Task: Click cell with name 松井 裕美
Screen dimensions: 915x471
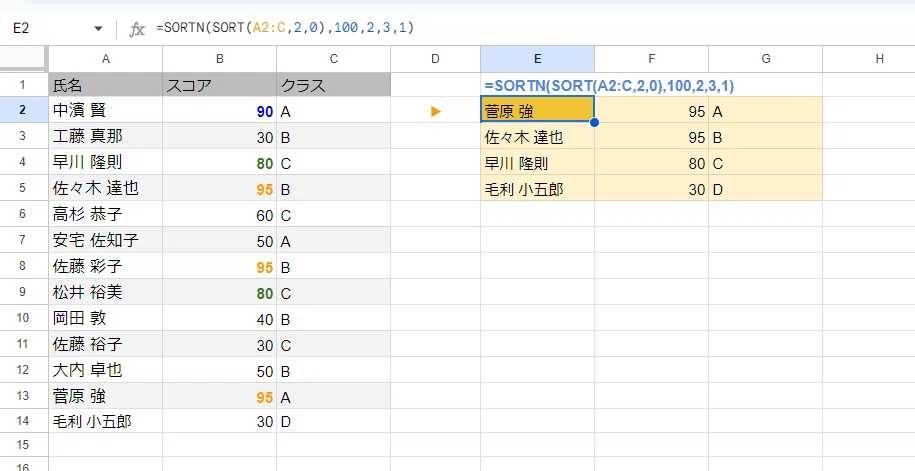Action: pos(106,292)
